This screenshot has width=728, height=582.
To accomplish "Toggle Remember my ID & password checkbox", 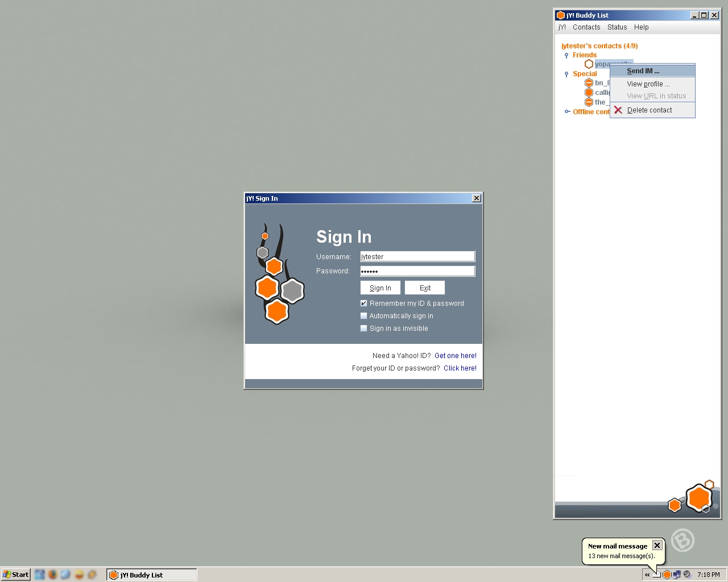I will [x=364, y=304].
